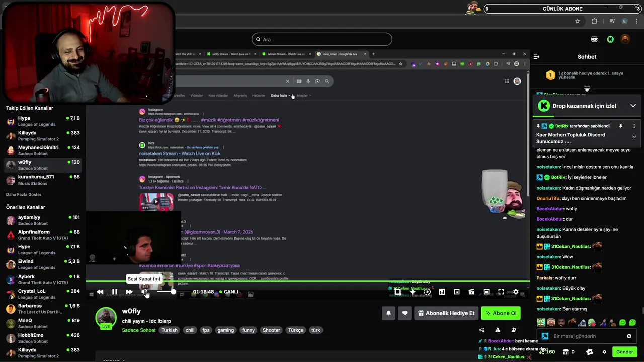Click the Abonelik Hediye Et button
The height and width of the screenshot is (362, 644).
click(x=446, y=313)
